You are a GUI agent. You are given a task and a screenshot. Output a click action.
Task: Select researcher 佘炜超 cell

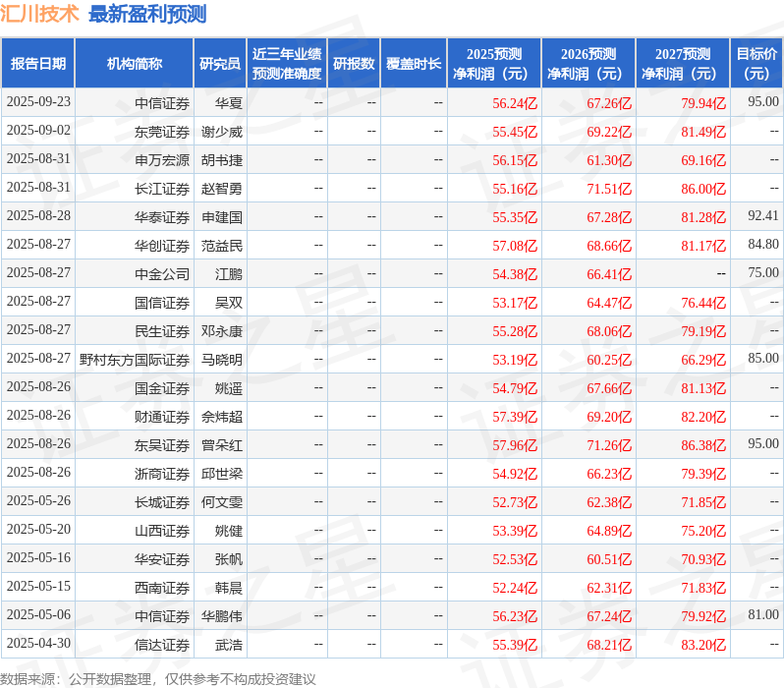(221, 417)
